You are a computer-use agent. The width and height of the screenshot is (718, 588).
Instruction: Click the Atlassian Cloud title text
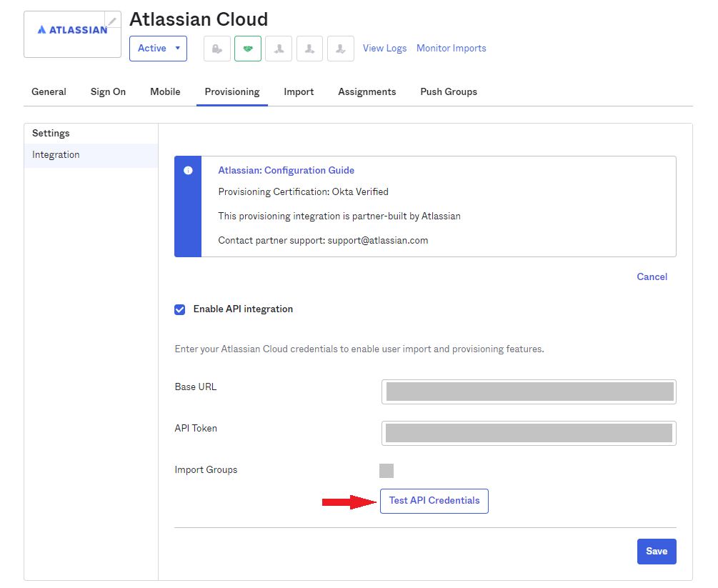[199, 19]
